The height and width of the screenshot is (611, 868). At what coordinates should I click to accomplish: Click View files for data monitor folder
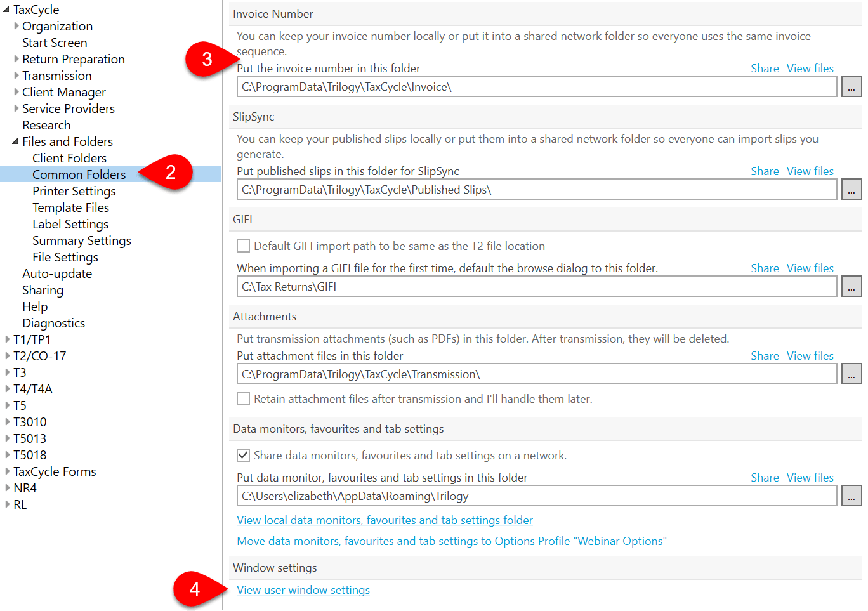810,477
